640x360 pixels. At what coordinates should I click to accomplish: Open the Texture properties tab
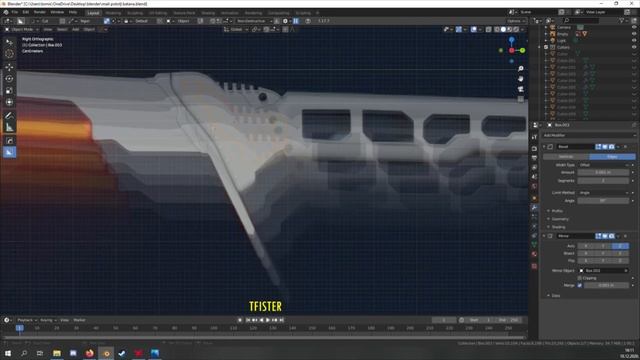(x=534, y=266)
